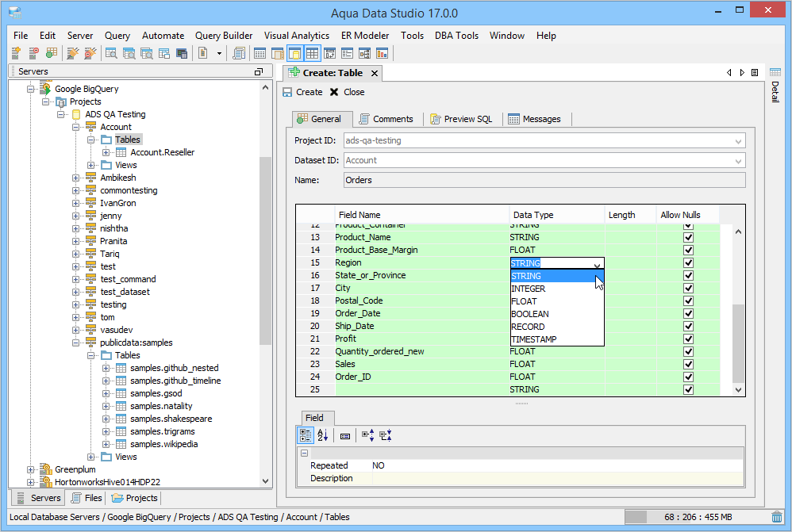Click the table with green dot toolbar icon
This screenshot has height=532, width=792.
pos(52,53)
